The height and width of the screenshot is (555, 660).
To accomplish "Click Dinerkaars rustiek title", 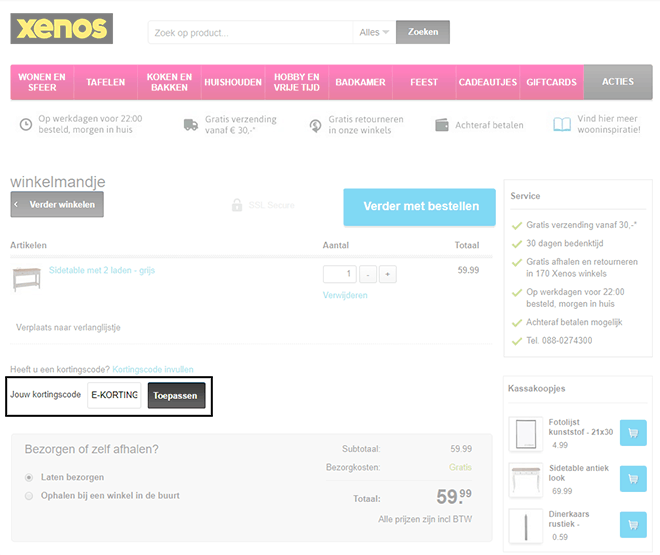I will click(x=569, y=519).
